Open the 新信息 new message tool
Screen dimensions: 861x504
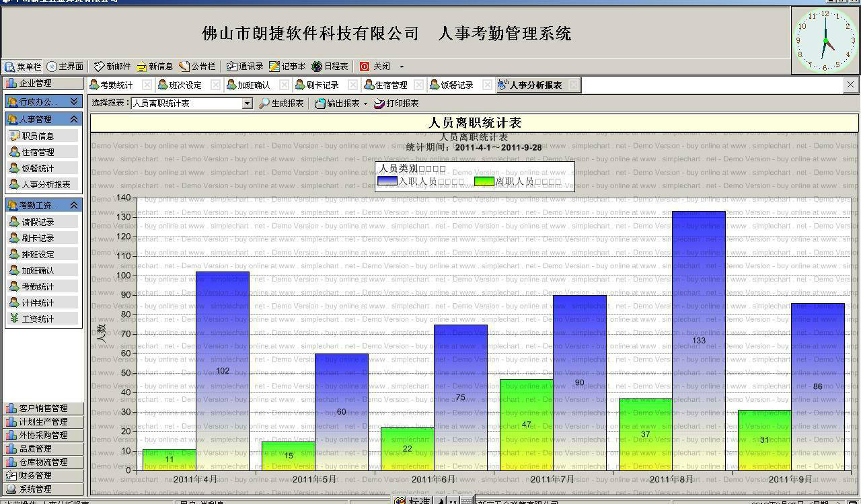coord(155,67)
